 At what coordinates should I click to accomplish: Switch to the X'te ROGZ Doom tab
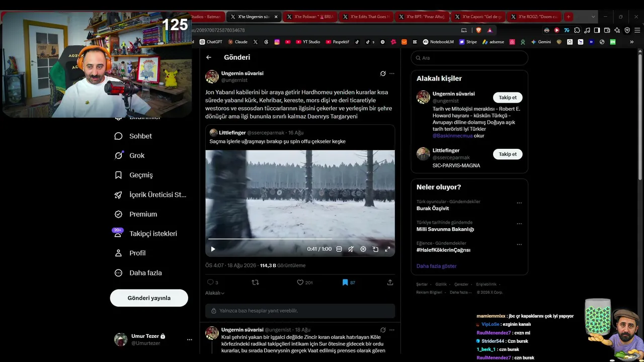tap(535, 17)
